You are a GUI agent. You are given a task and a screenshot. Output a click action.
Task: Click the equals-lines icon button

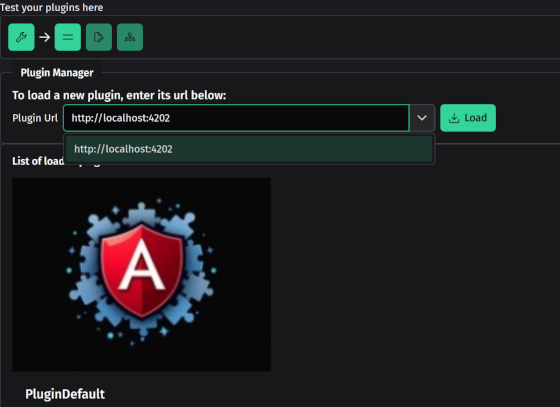coord(68,37)
